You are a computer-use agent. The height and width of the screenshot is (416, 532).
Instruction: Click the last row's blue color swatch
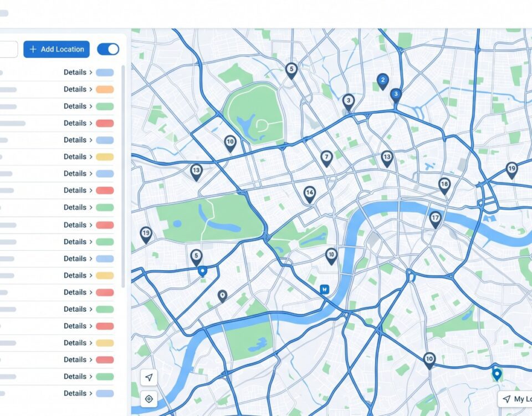point(105,394)
